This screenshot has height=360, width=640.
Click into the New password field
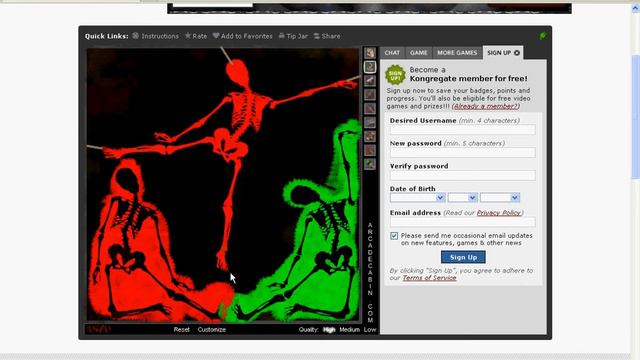click(462, 153)
